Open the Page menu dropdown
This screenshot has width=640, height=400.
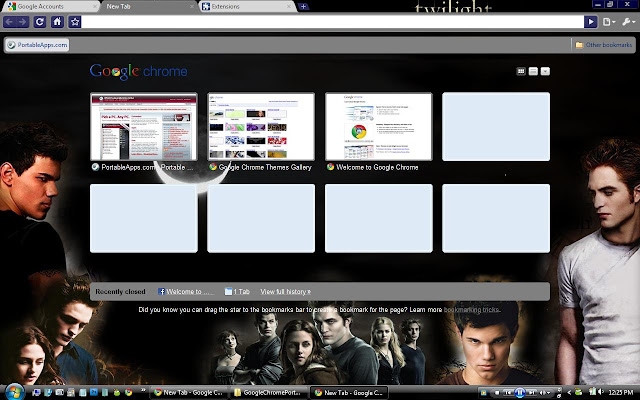click(x=609, y=22)
